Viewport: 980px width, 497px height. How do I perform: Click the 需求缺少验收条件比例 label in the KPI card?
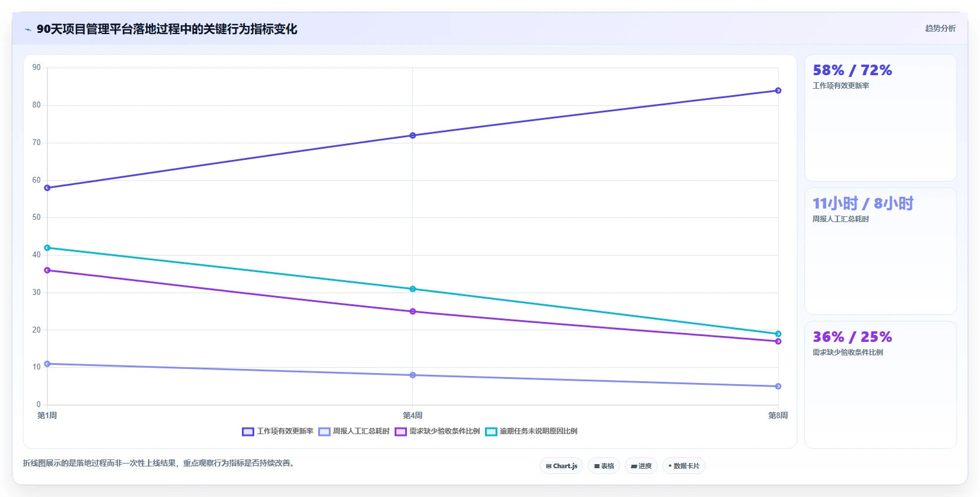848,352
